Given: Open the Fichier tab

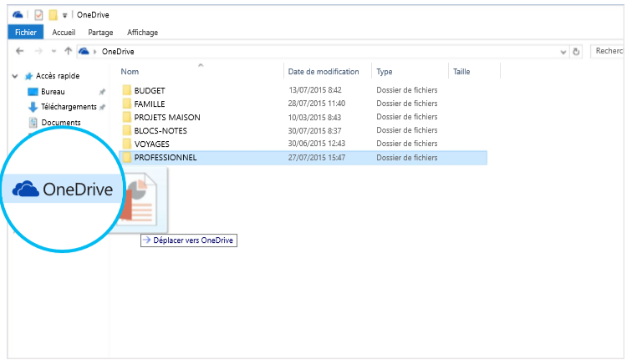Looking at the screenshot, I should [x=26, y=33].
